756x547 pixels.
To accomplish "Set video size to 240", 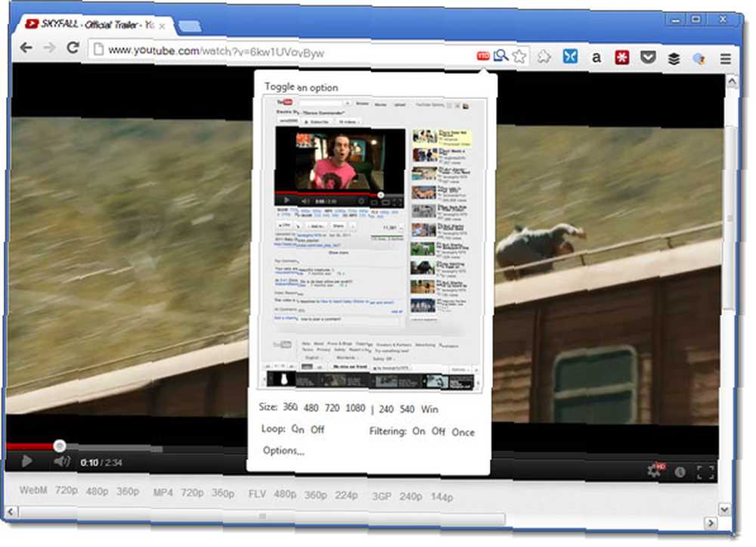I will coord(386,409).
